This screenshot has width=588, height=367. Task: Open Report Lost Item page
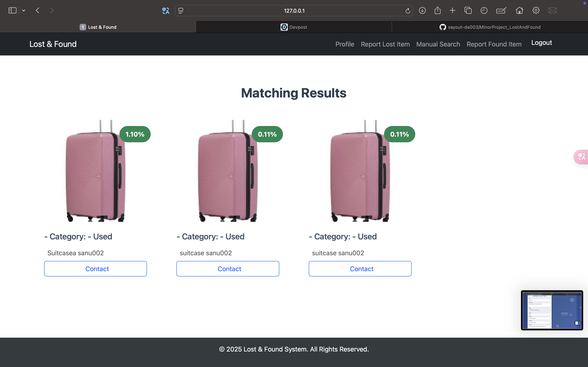pyautogui.click(x=385, y=44)
